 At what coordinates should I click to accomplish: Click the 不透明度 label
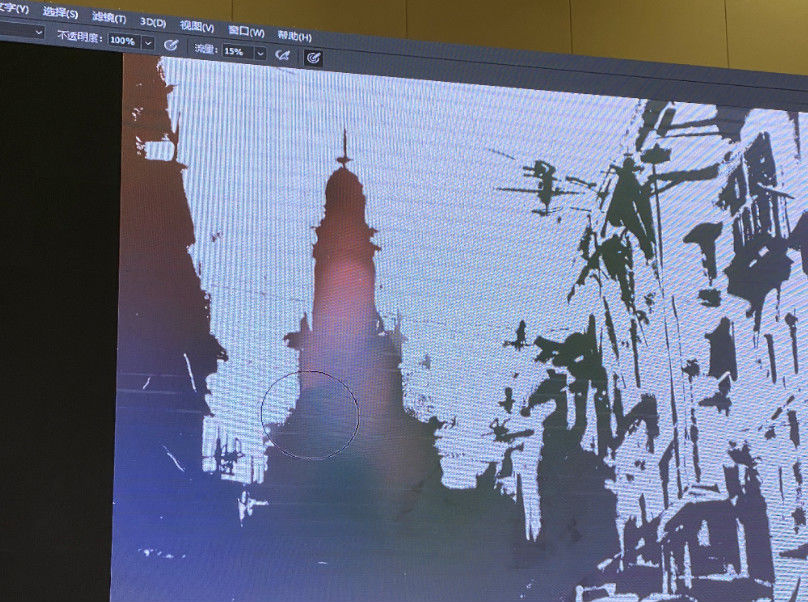[80, 37]
